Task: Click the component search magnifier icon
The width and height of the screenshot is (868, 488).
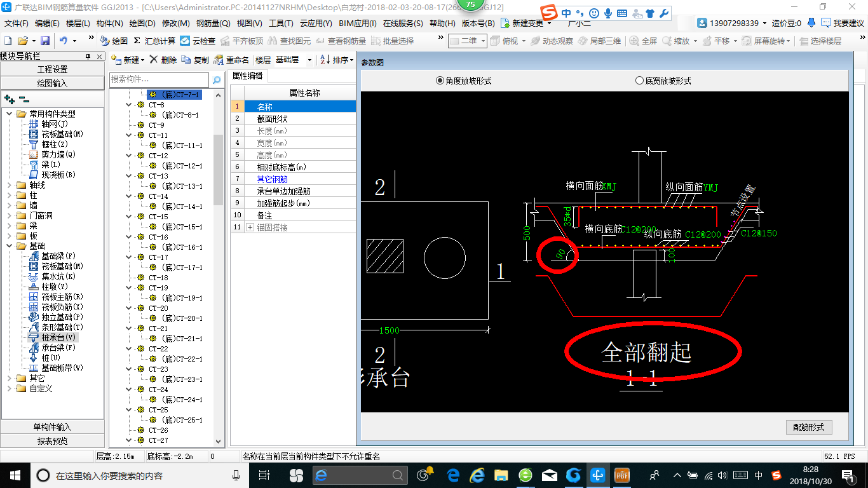Action: point(217,80)
